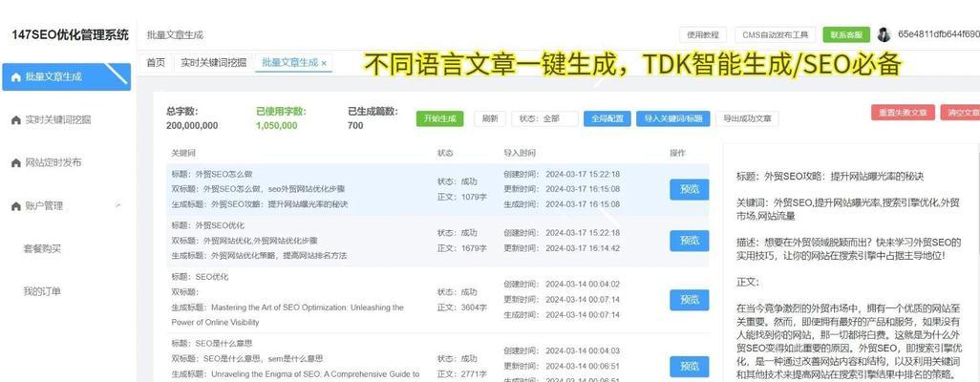The height and width of the screenshot is (382, 980).
Task: Click the 正文：1079字 cell
Action: tap(460, 197)
